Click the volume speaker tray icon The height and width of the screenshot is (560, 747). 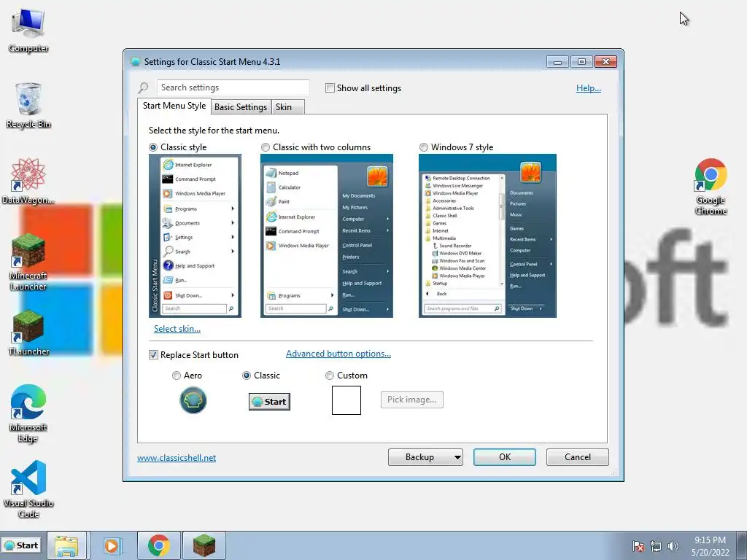[673, 546]
